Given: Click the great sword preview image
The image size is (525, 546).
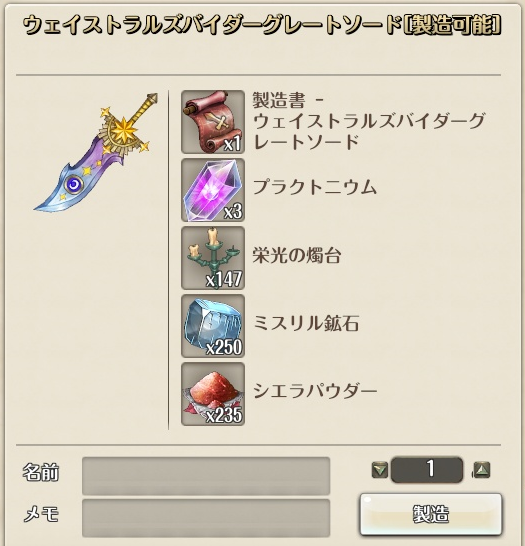Looking at the screenshot, I should tap(96, 152).
